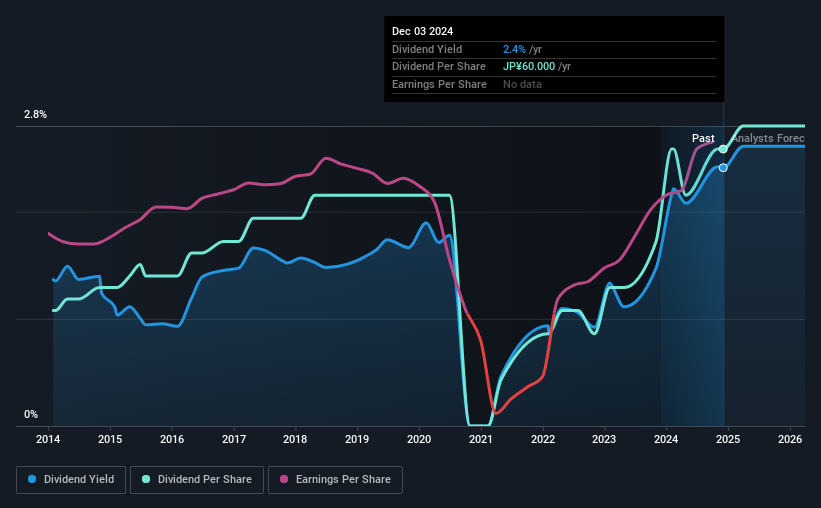This screenshot has height=508, width=821.
Task: Click the tooltip Dividend Yield row label
Action: point(427,49)
